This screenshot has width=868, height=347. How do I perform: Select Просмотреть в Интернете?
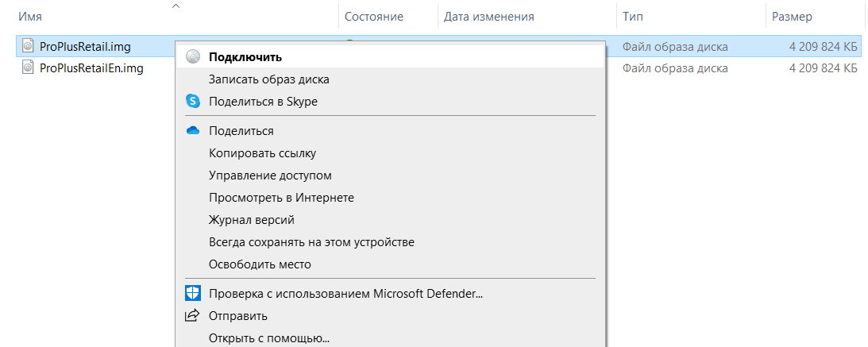[281, 198]
